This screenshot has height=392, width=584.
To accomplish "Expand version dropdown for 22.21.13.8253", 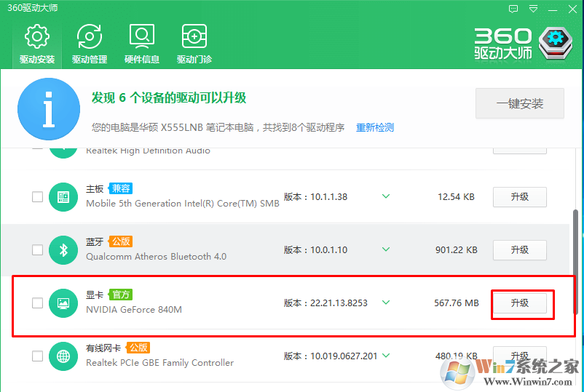I will (x=386, y=303).
